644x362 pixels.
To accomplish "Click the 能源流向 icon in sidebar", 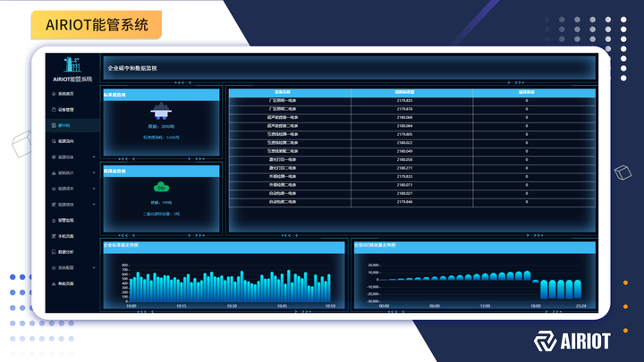I will [x=54, y=141].
